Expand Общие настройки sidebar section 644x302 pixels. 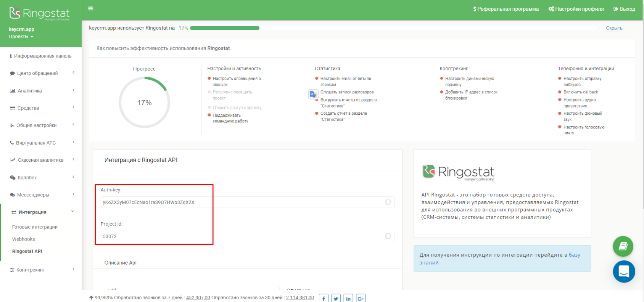(41, 125)
